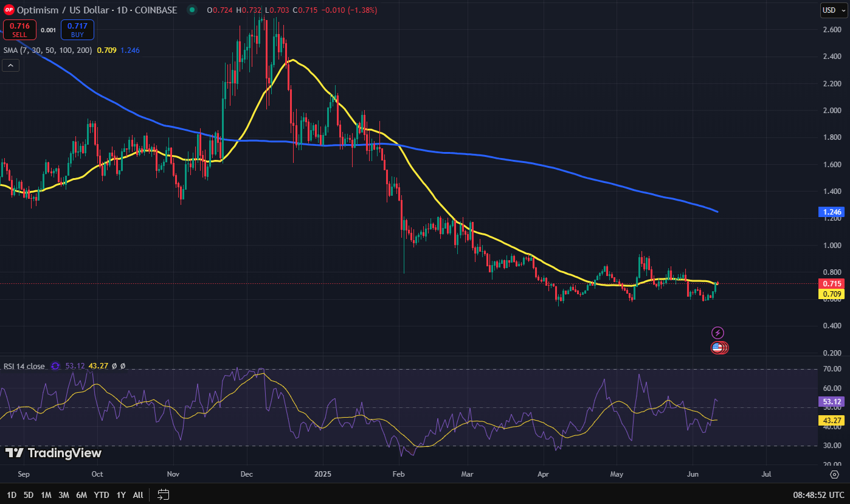
Task: Click the TradingView logo
Action: click(x=54, y=453)
